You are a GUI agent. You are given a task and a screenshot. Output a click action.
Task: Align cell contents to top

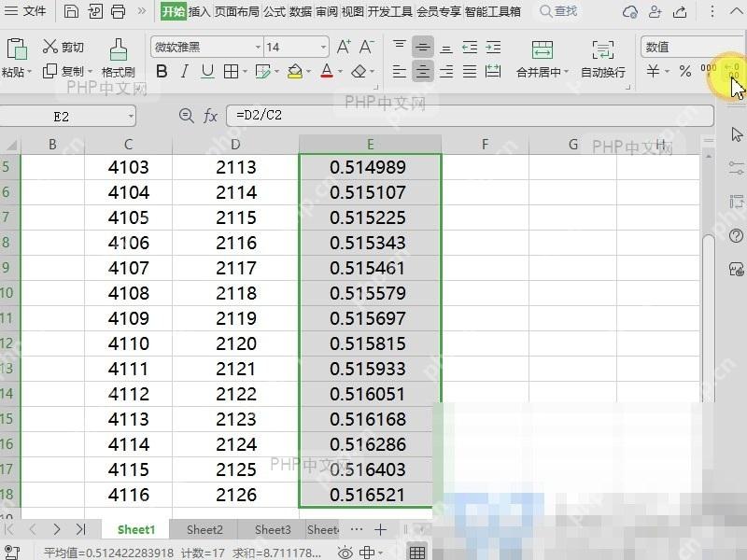[x=400, y=46]
